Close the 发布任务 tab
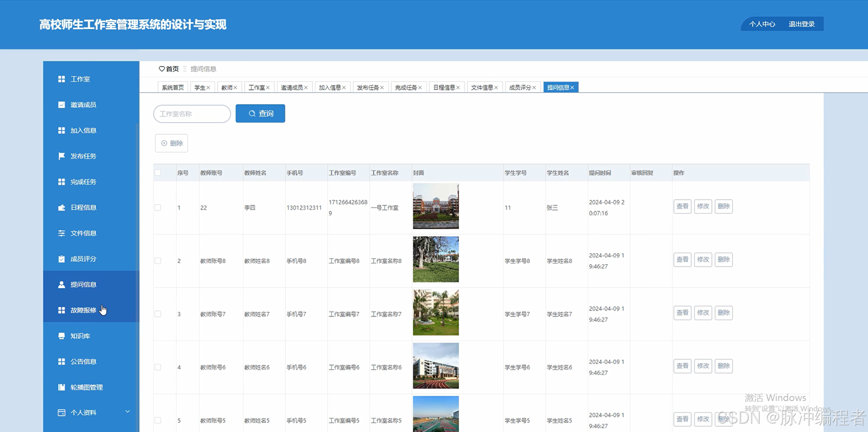The height and width of the screenshot is (432, 868). [x=382, y=88]
